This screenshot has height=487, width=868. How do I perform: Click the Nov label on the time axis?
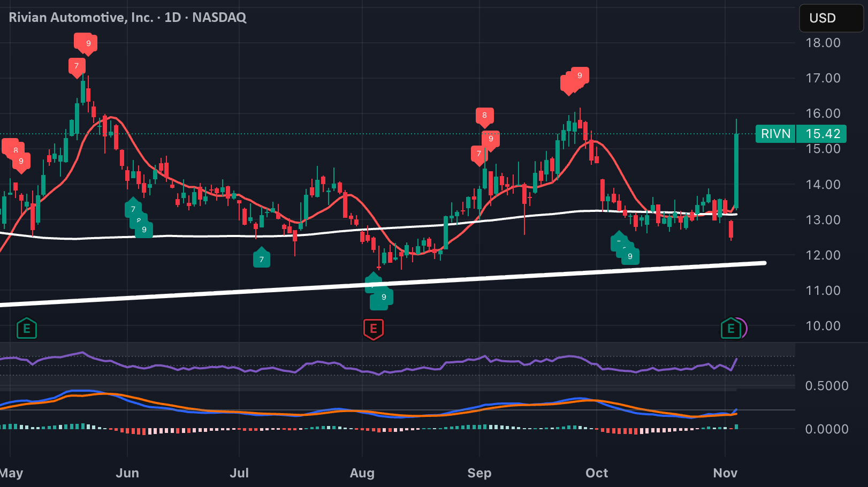[726, 473]
